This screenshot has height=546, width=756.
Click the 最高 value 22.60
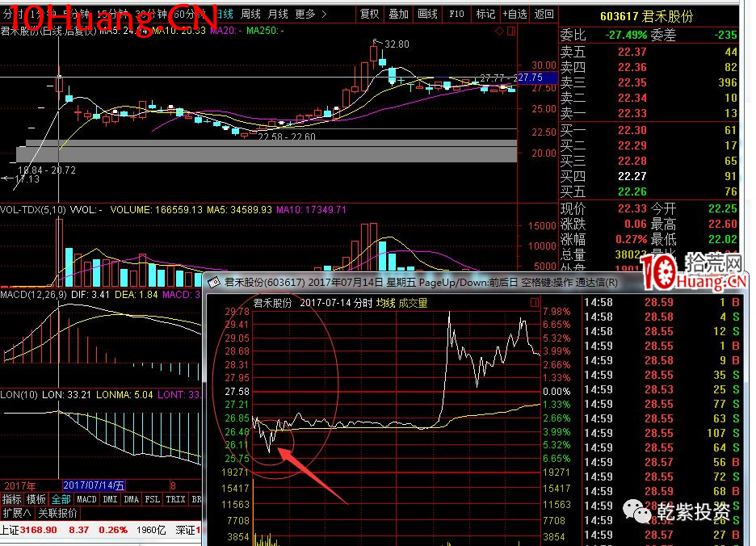point(723,225)
